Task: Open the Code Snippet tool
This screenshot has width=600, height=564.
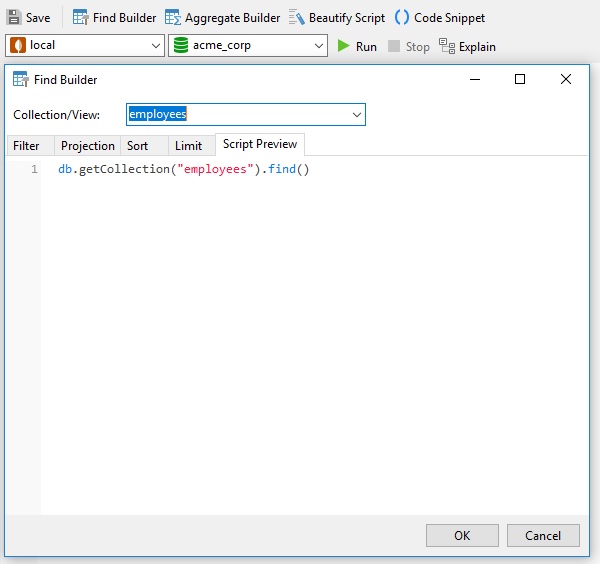Action: pyautogui.click(x=440, y=18)
